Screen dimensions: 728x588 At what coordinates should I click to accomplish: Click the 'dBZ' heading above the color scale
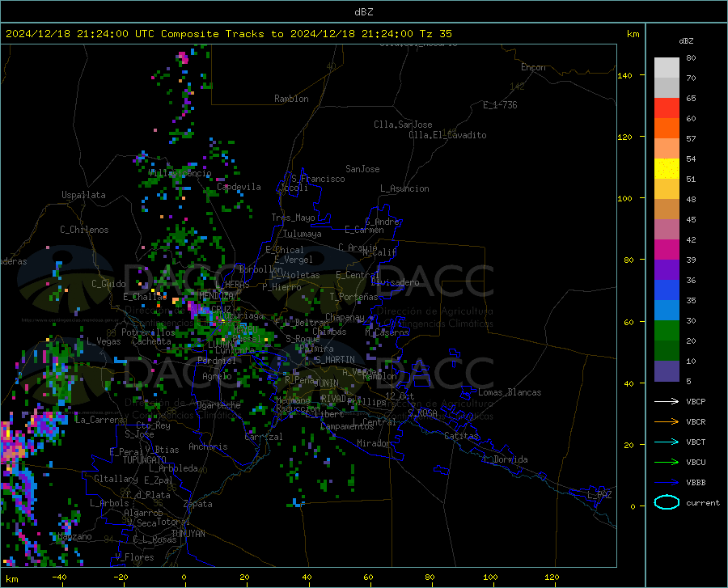click(686, 40)
